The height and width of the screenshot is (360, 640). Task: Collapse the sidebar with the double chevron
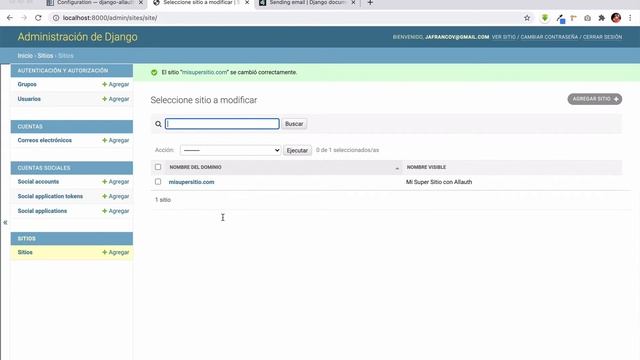pyautogui.click(x=5, y=222)
